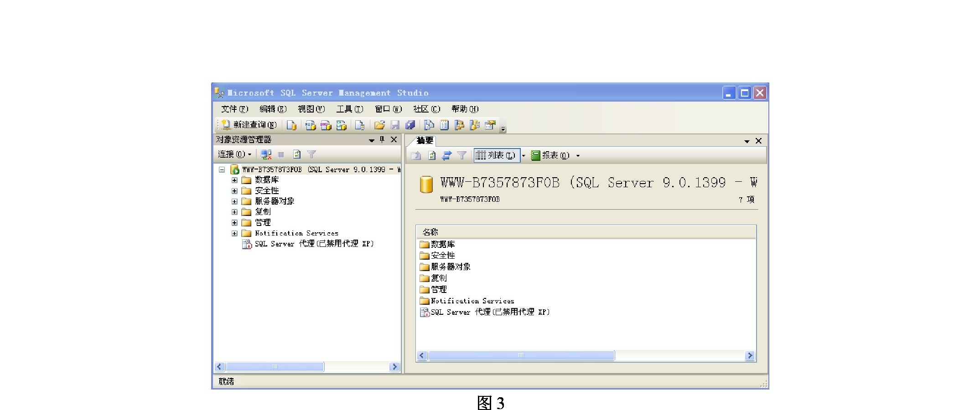980x410 pixels.
Task: Open the 连接(O) dropdown in Object Explorer
Action: click(234, 154)
